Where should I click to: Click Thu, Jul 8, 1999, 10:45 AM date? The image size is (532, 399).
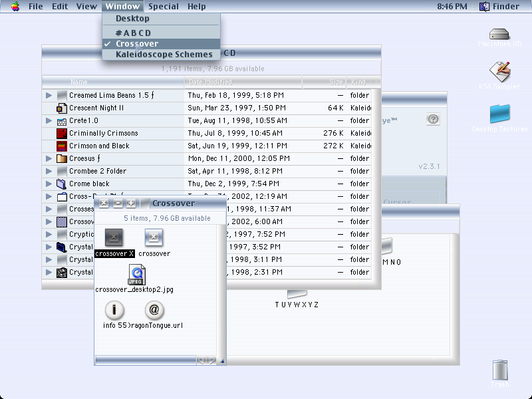pos(235,134)
